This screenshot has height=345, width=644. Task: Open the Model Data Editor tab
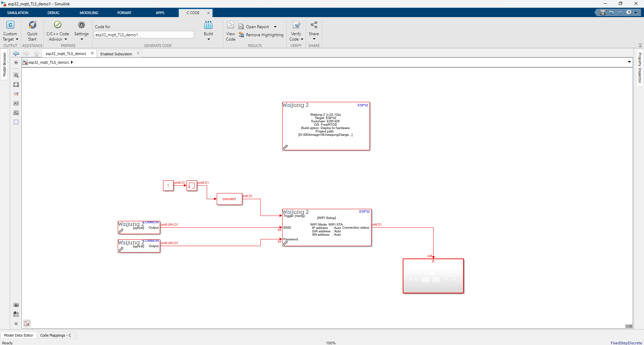(18, 335)
